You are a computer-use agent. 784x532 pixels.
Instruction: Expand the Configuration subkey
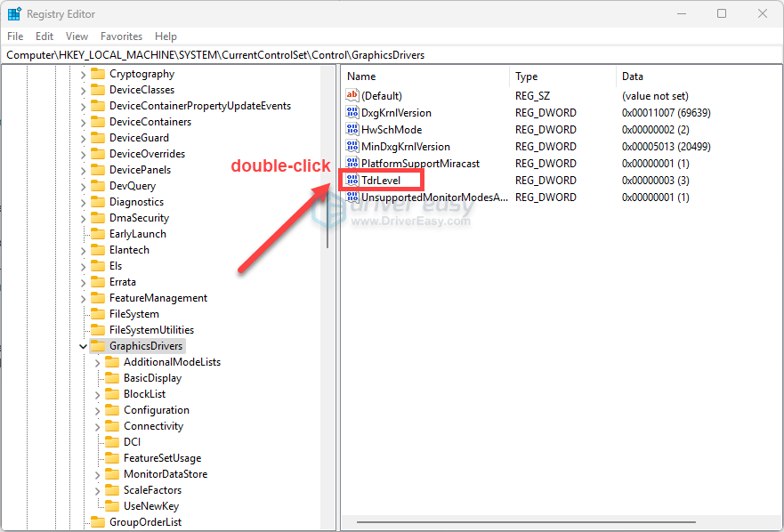click(x=97, y=410)
